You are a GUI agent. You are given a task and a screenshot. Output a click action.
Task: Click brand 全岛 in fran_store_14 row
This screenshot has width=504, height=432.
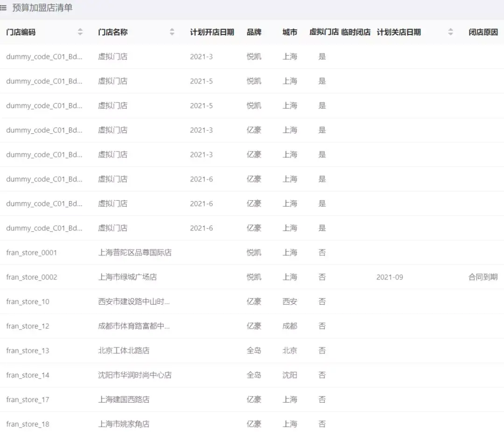tap(253, 375)
